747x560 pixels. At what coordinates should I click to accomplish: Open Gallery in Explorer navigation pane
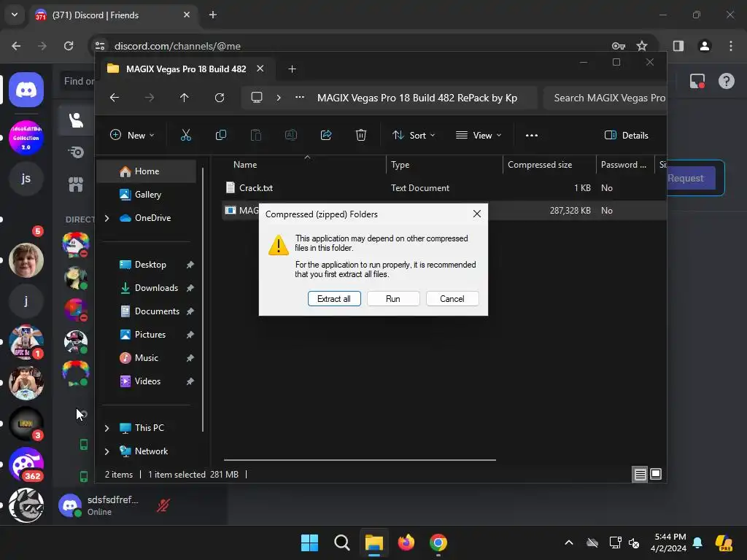(147, 194)
